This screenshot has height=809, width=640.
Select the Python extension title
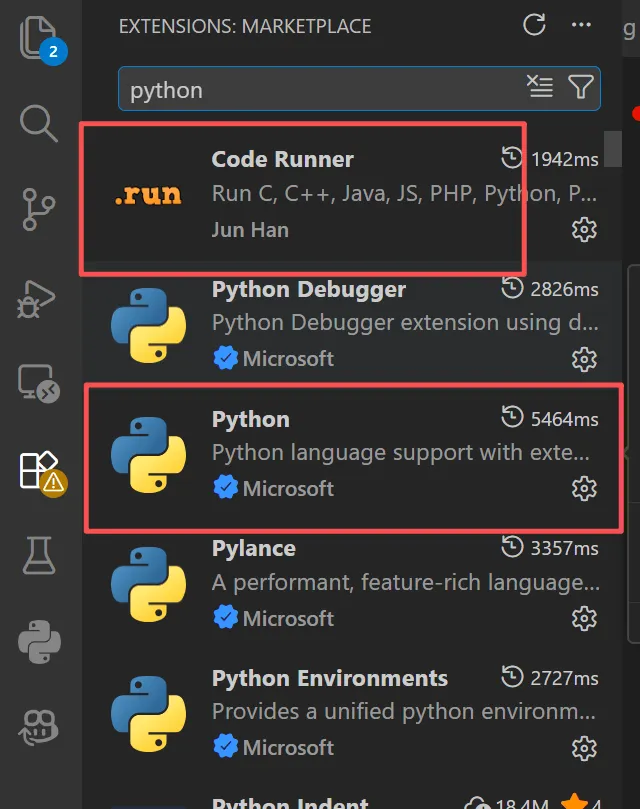pos(251,420)
